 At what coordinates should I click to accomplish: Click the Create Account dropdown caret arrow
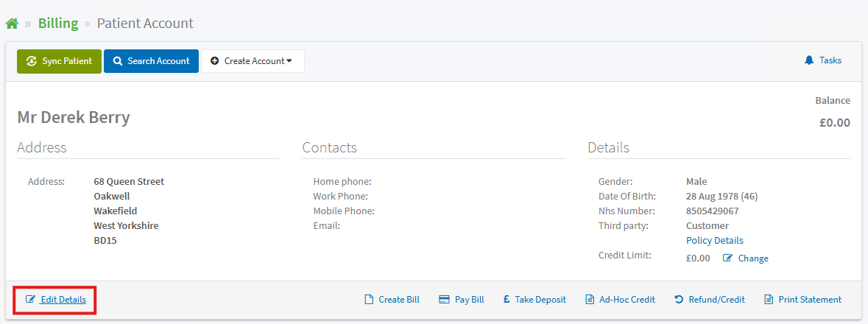tap(289, 61)
